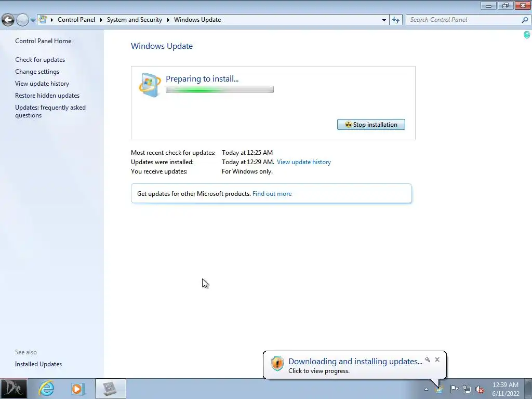Open the Action Center flag icon

454,389
